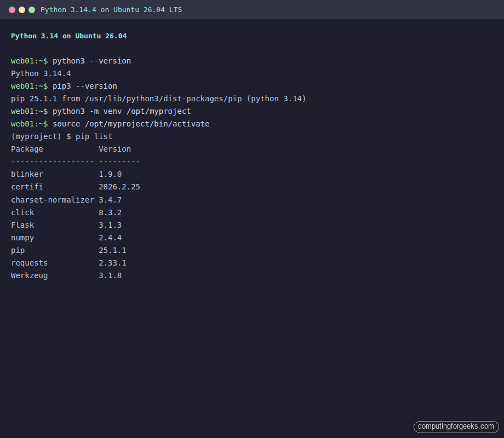Click the computingforgeeks.com watermark badge

[x=456, y=427]
